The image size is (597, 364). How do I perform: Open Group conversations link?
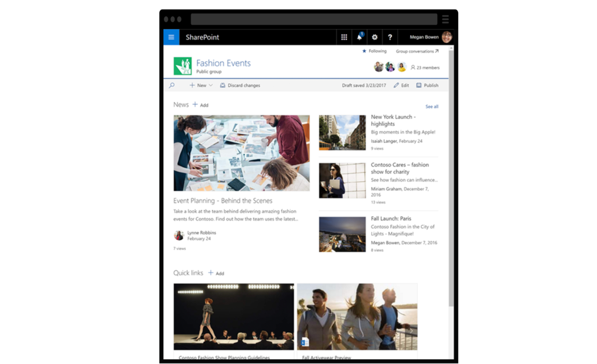click(x=417, y=51)
